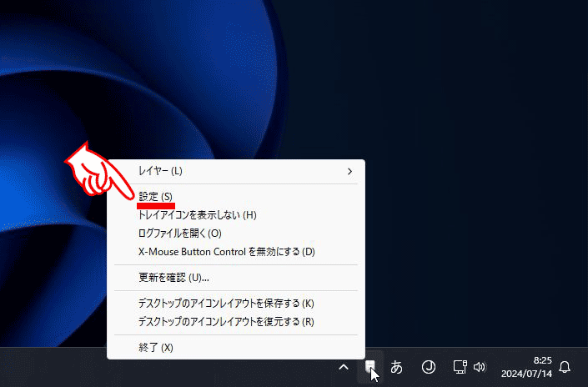588x387 pixels.
Task: Select X-Mouse Button Control を無効にする (D)
Action: [236, 252]
